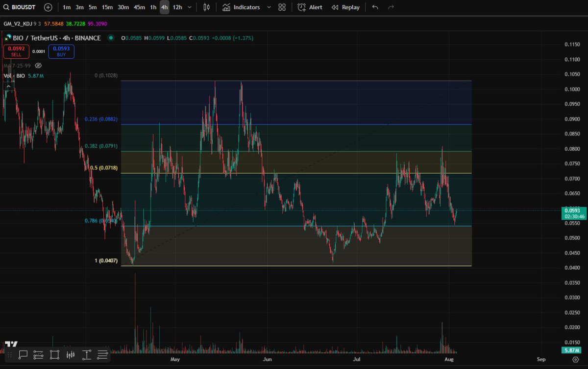Select the 5m timeframe
The width and height of the screenshot is (588, 369).
click(x=93, y=7)
